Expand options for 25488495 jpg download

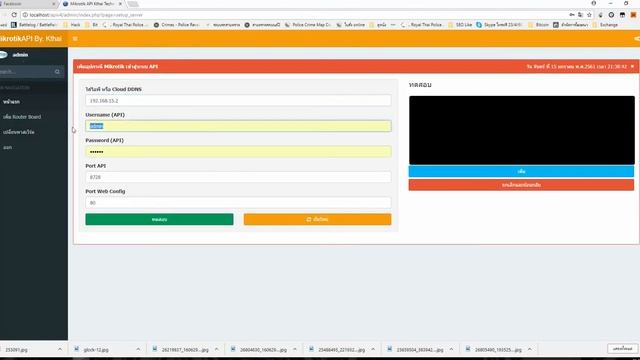[373, 349]
